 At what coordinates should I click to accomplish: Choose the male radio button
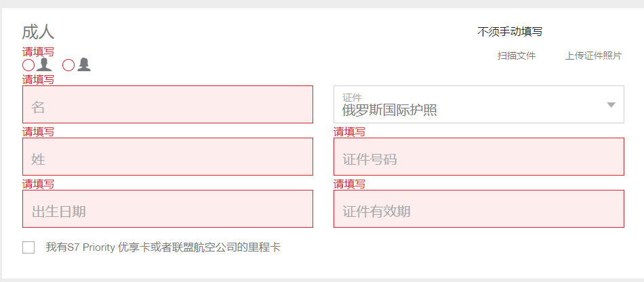pos(28,65)
